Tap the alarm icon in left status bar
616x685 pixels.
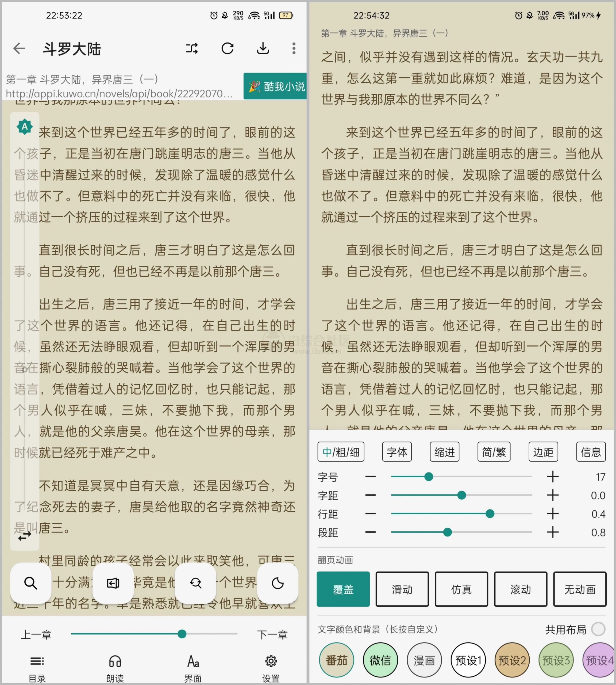point(214,16)
